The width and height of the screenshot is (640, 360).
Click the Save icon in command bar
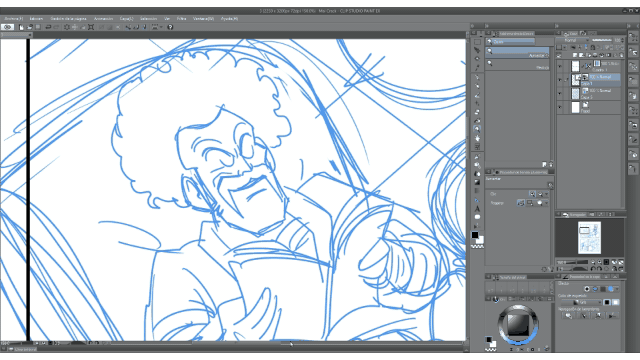click(x=38, y=27)
